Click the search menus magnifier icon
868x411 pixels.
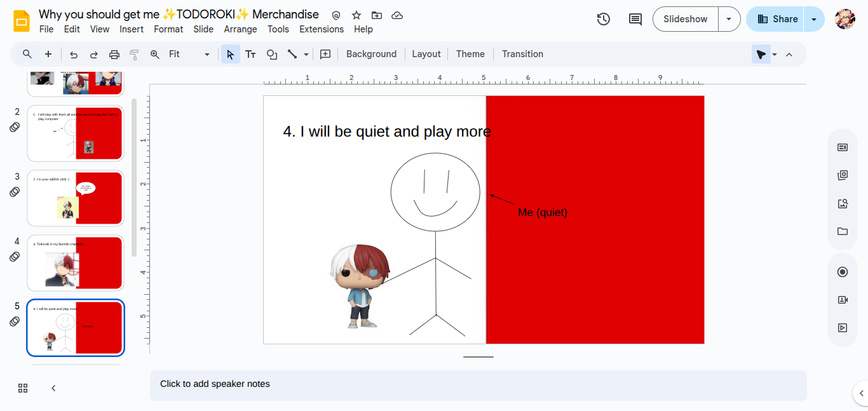click(27, 54)
